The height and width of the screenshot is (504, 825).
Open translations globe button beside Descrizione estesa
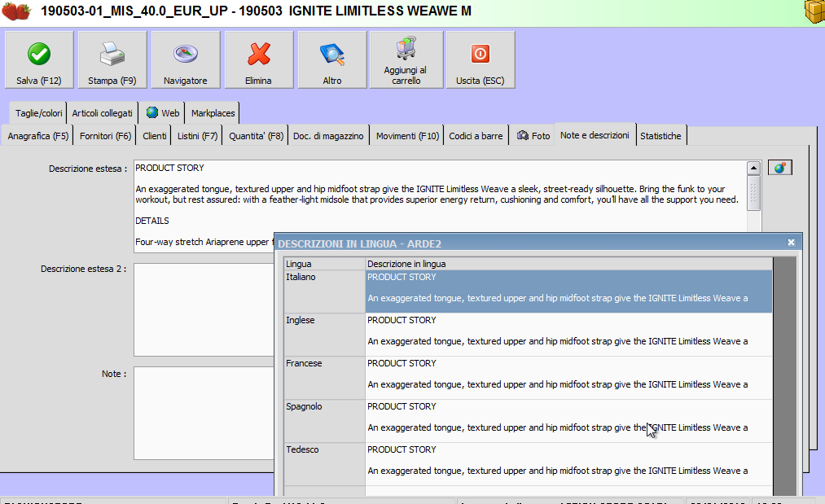pos(779,168)
